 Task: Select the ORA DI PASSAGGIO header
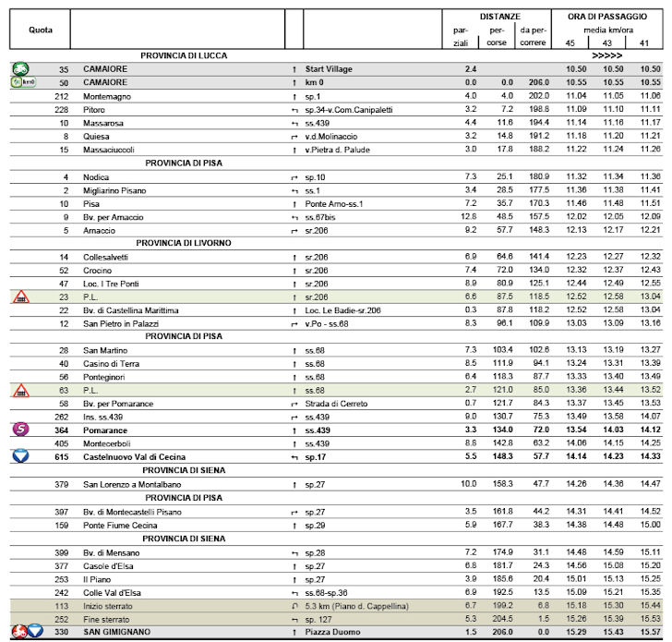606,17
